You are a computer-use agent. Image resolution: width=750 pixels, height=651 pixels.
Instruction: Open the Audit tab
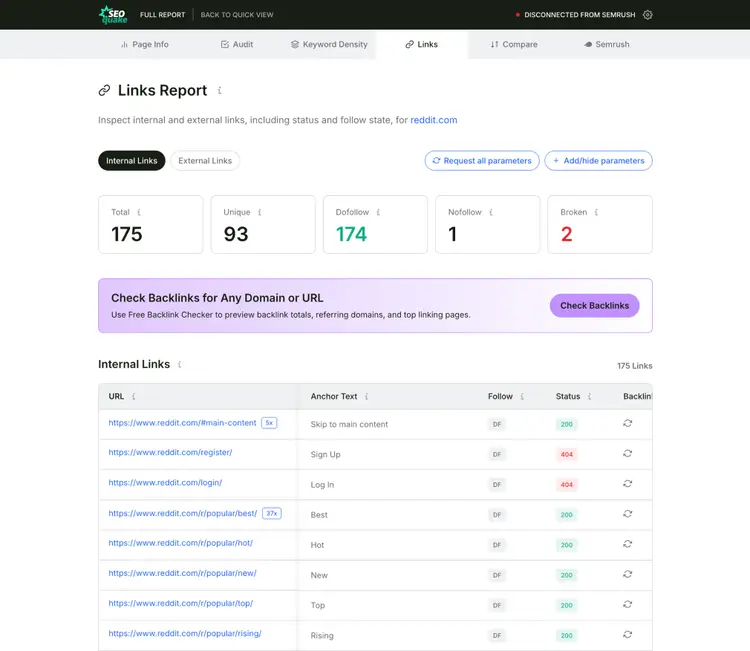[x=237, y=44]
